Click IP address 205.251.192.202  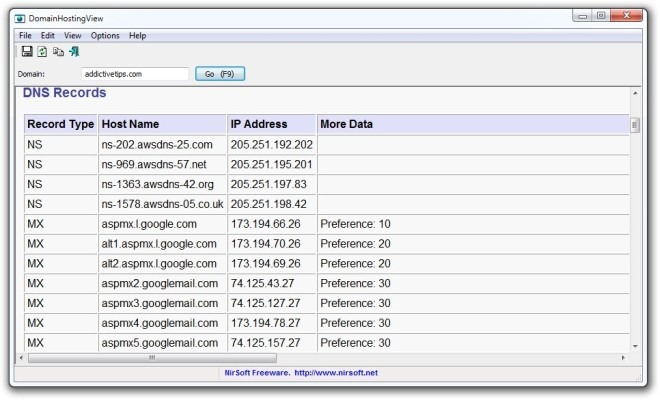[x=271, y=145]
